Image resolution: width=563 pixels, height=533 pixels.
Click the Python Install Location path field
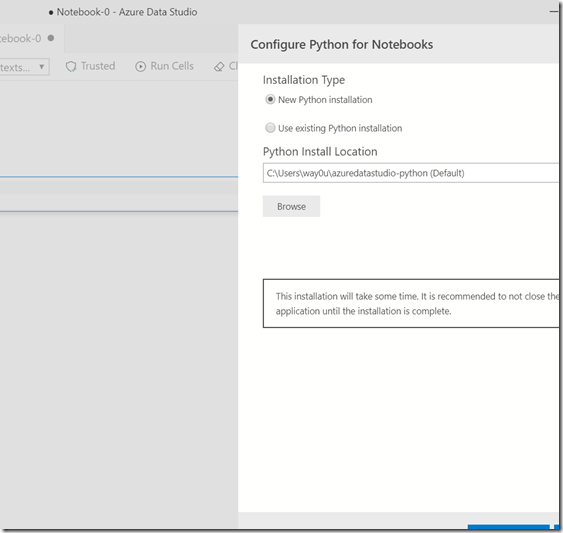tap(411, 173)
